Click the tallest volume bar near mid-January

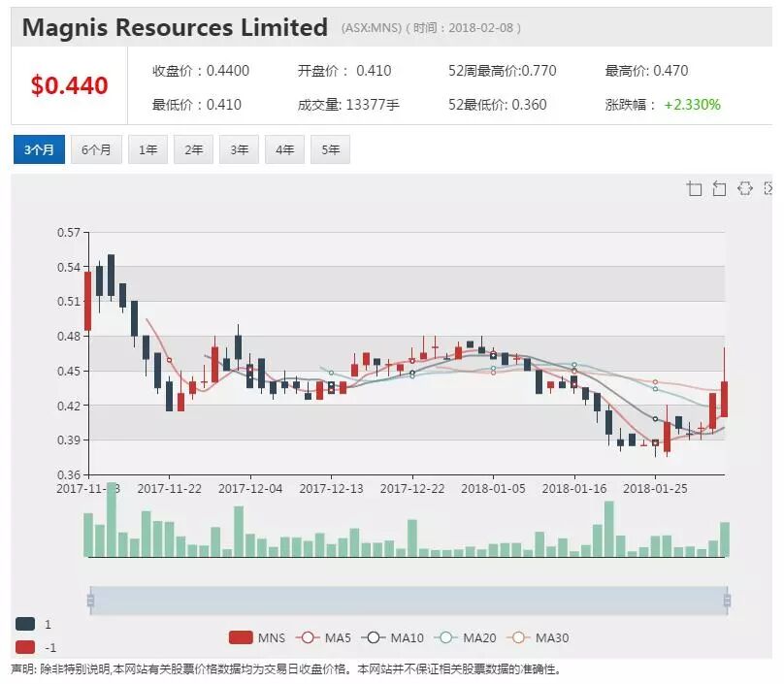[x=608, y=529]
